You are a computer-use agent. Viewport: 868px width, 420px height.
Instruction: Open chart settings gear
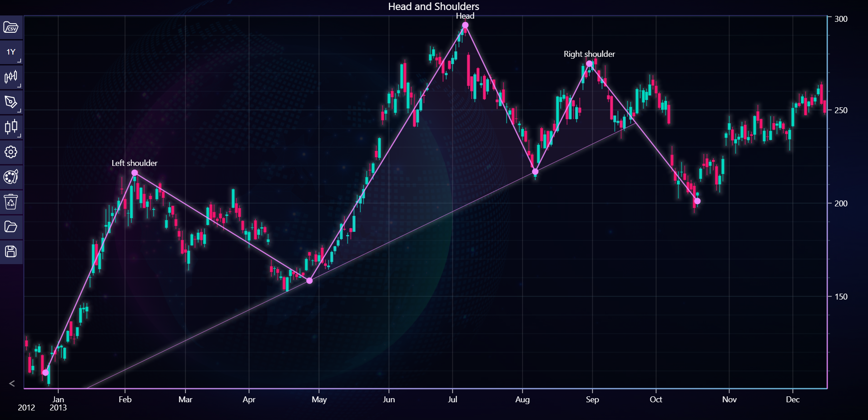pos(11,152)
